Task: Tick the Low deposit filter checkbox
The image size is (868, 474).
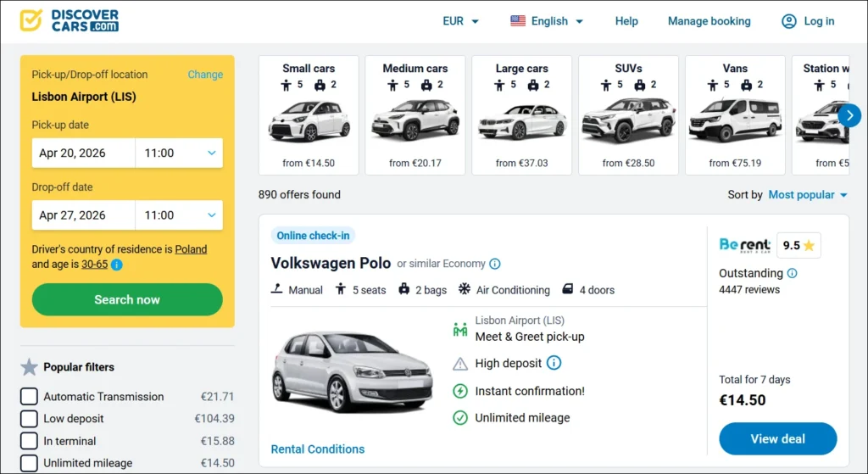Action: click(x=29, y=419)
